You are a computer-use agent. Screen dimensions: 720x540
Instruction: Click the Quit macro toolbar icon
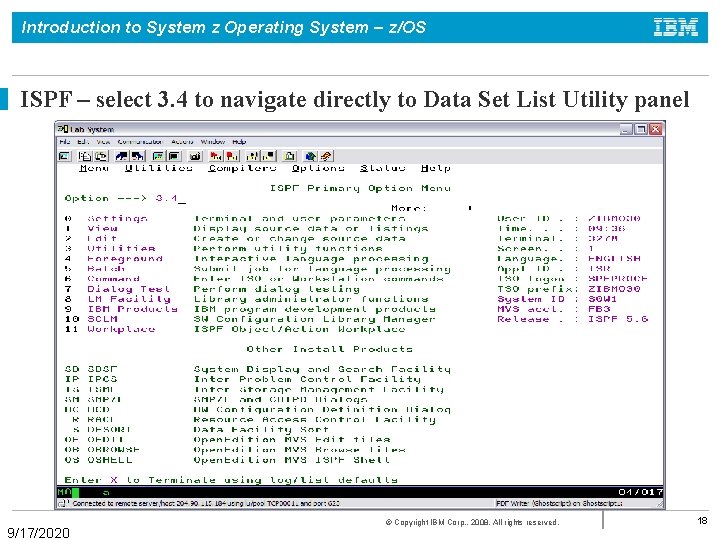[269, 156]
